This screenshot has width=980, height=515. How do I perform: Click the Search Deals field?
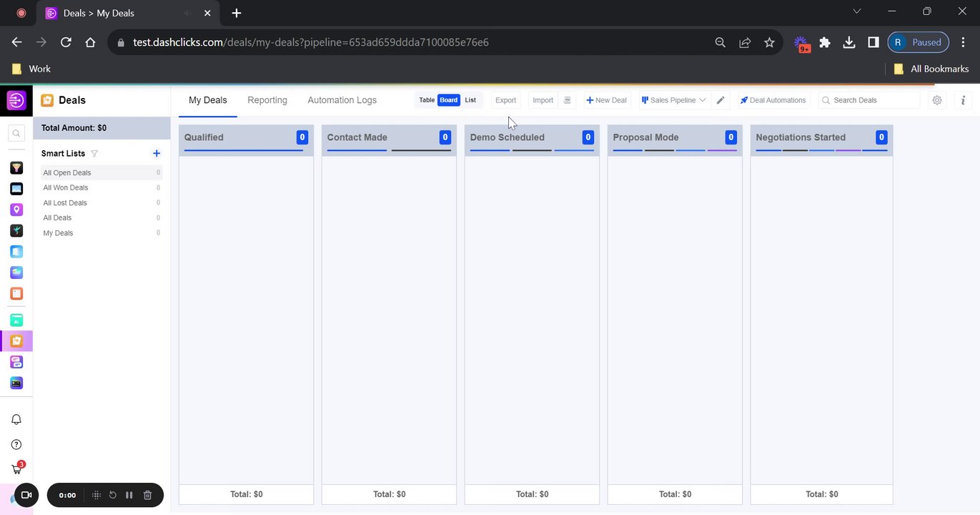pos(869,100)
